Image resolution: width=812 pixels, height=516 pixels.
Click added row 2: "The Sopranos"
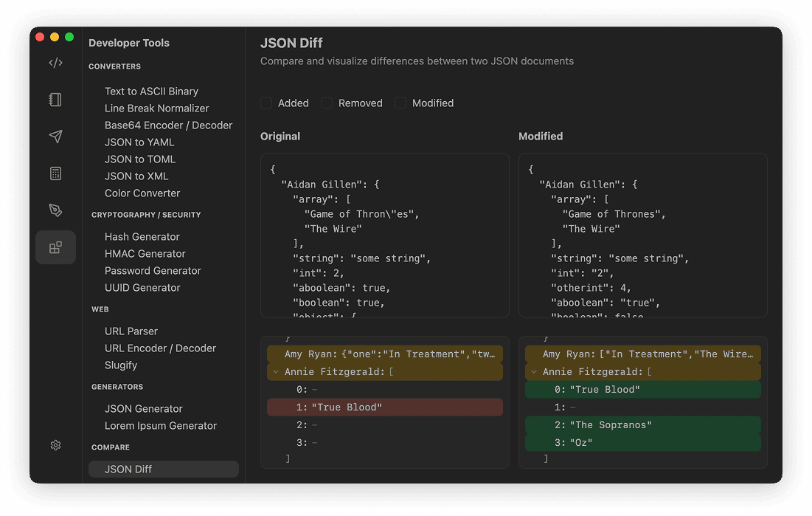pyautogui.click(x=642, y=425)
